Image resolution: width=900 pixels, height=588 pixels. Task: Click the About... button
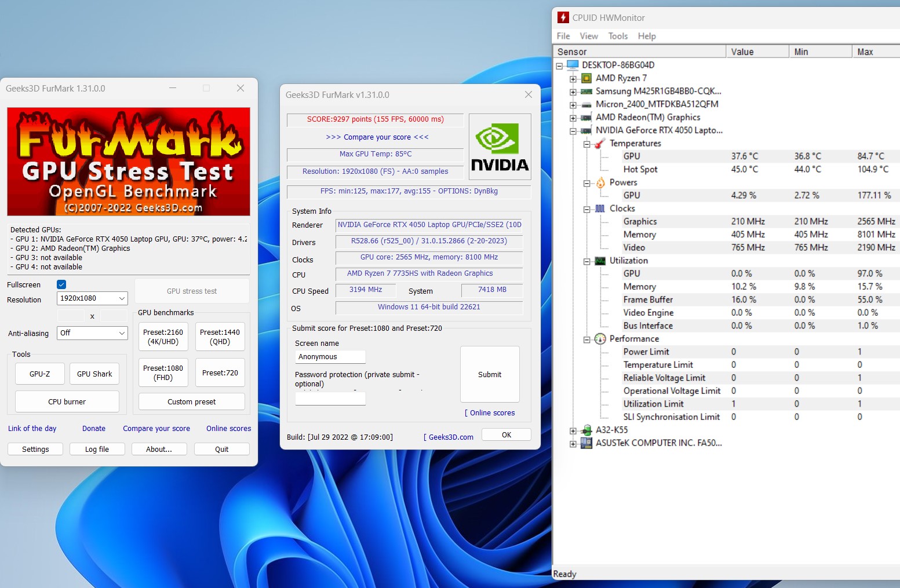(x=159, y=449)
